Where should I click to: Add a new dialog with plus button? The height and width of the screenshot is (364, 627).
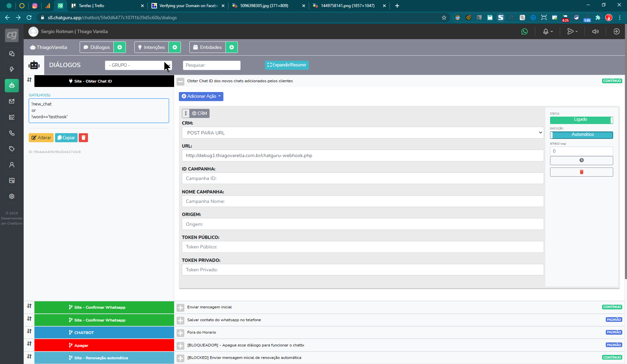(119, 47)
